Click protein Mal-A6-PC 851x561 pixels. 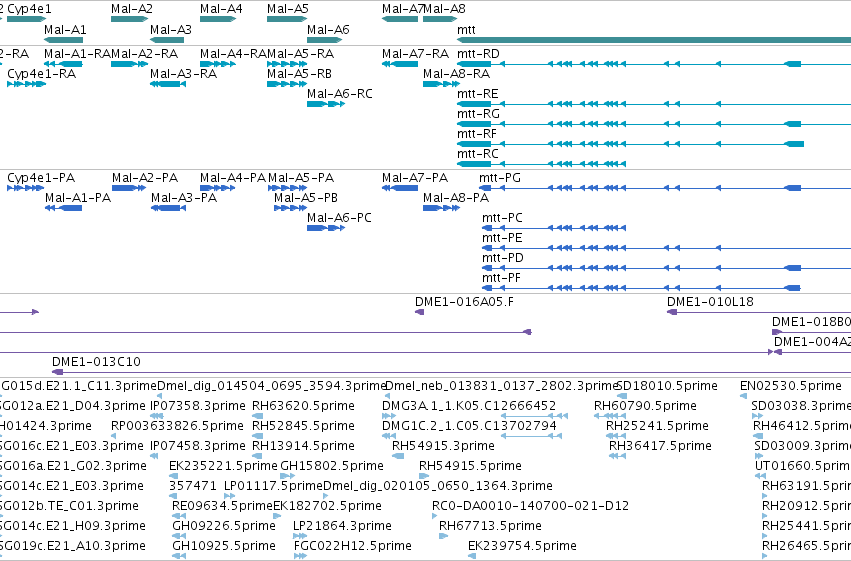(326, 228)
